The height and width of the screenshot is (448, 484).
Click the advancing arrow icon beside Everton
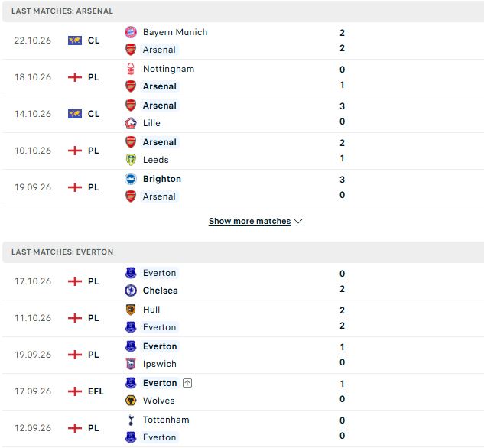(187, 383)
